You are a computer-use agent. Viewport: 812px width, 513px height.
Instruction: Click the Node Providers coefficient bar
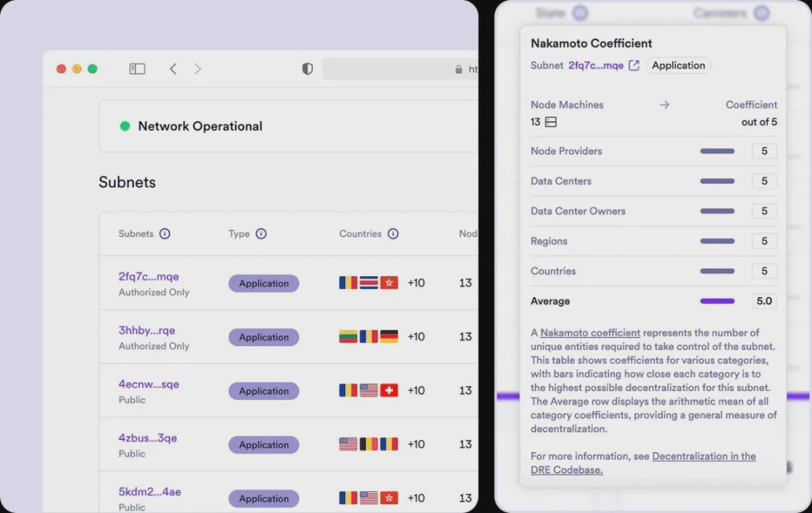[x=717, y=151]
